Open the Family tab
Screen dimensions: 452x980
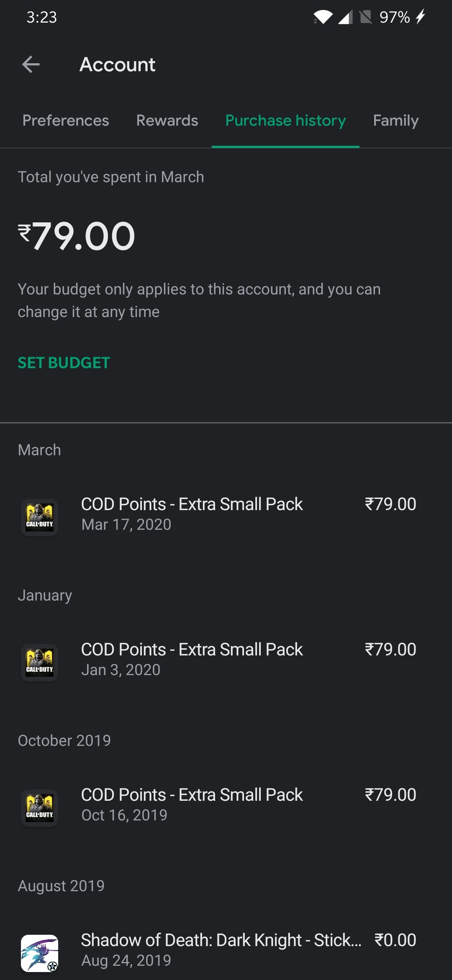395,121
